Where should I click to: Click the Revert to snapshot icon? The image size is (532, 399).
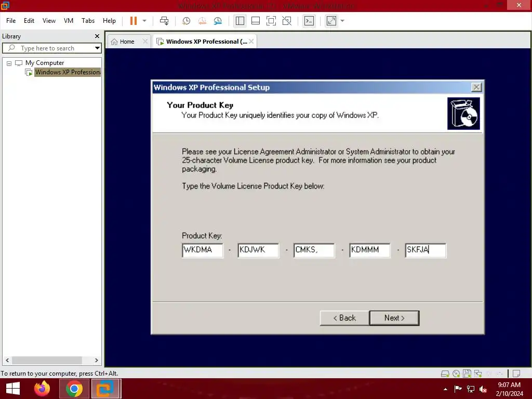tap(202, 21)
